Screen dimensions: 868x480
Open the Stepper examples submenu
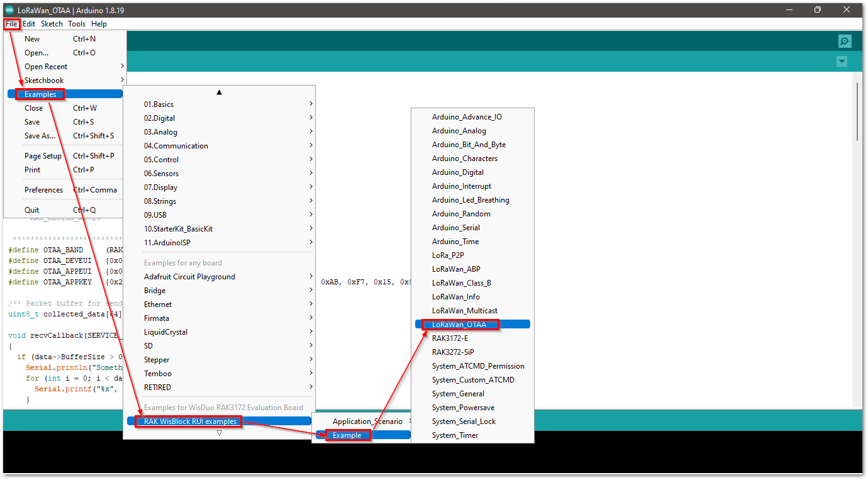tap(219, 360)
